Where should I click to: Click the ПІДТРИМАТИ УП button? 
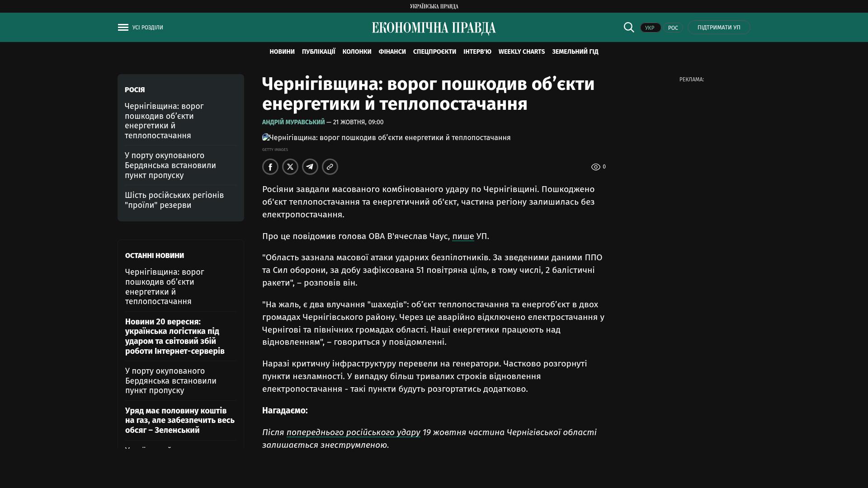[x=719, y=28]
